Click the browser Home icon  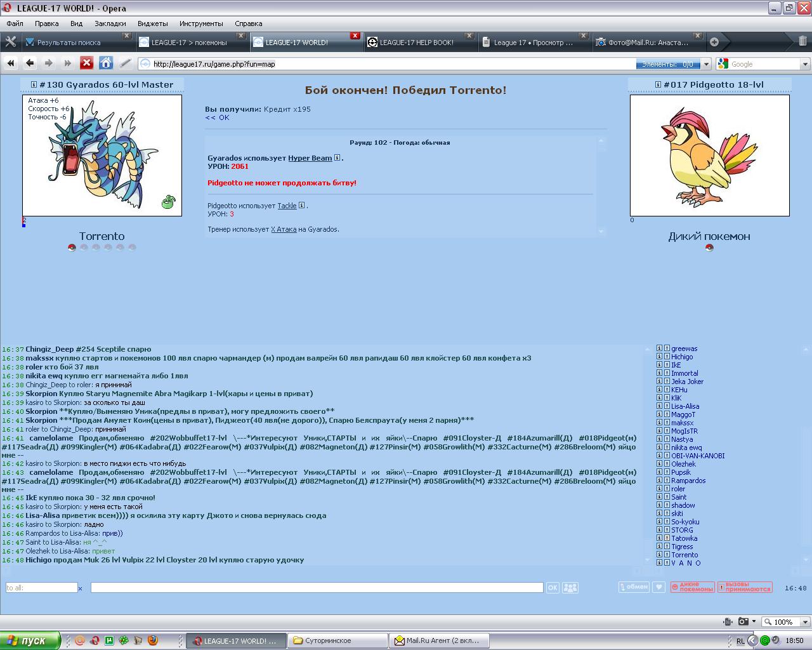coord(106,63)
